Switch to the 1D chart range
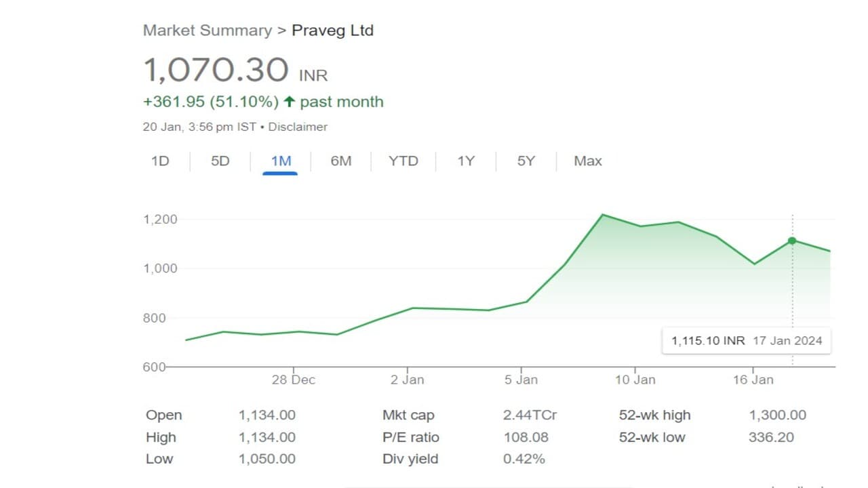The width and height of the screenshot is (868, 488). click(x=160, y=161)
